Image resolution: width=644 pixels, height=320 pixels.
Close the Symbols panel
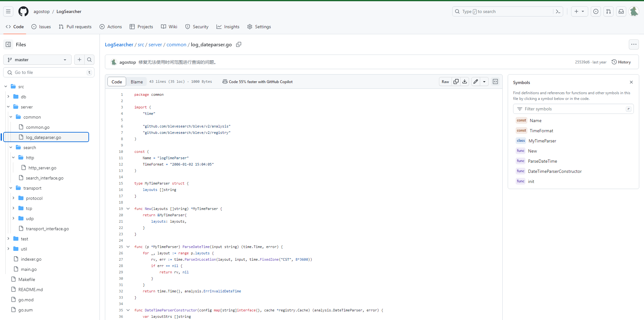(x=631, y=82)
